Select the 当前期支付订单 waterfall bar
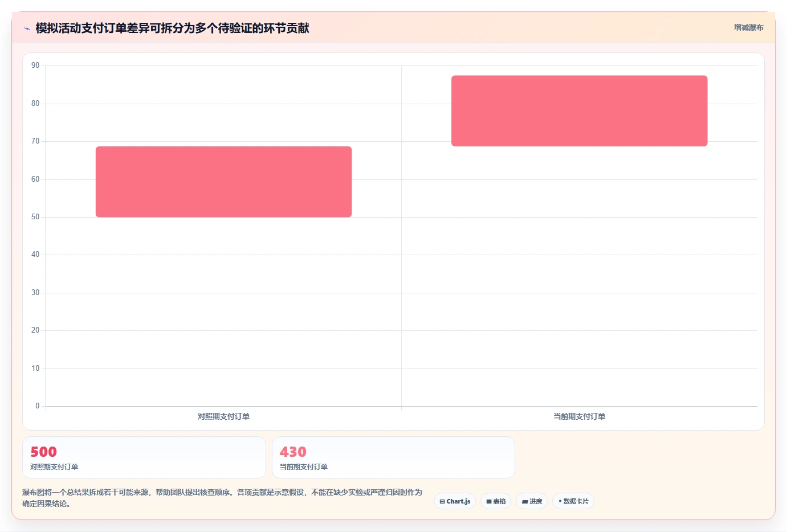The width and height of the screenshot is (787, 532). tap(579, 111)
